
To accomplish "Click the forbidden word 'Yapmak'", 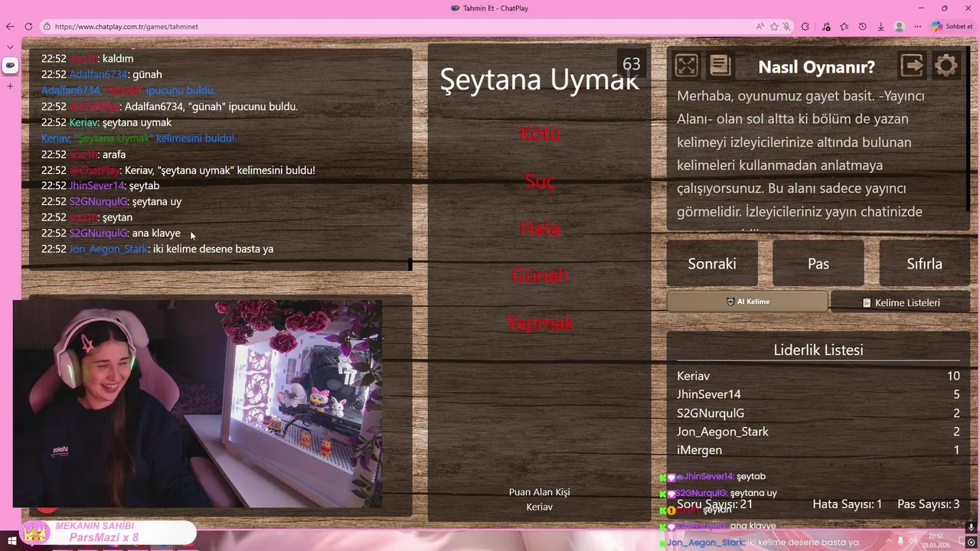I will 540,323.
